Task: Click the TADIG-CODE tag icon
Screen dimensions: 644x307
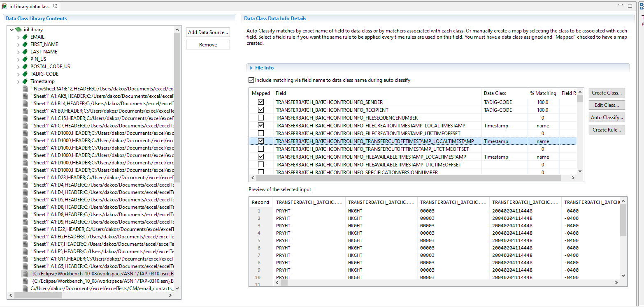Action: pyautogui.click(x=25, y=74)
